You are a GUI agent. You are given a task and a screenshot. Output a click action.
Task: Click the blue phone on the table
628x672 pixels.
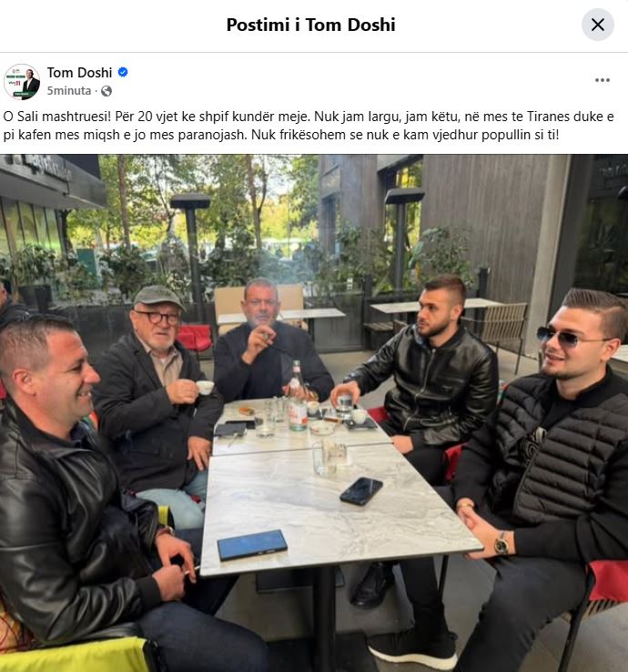tap(252, 545)
